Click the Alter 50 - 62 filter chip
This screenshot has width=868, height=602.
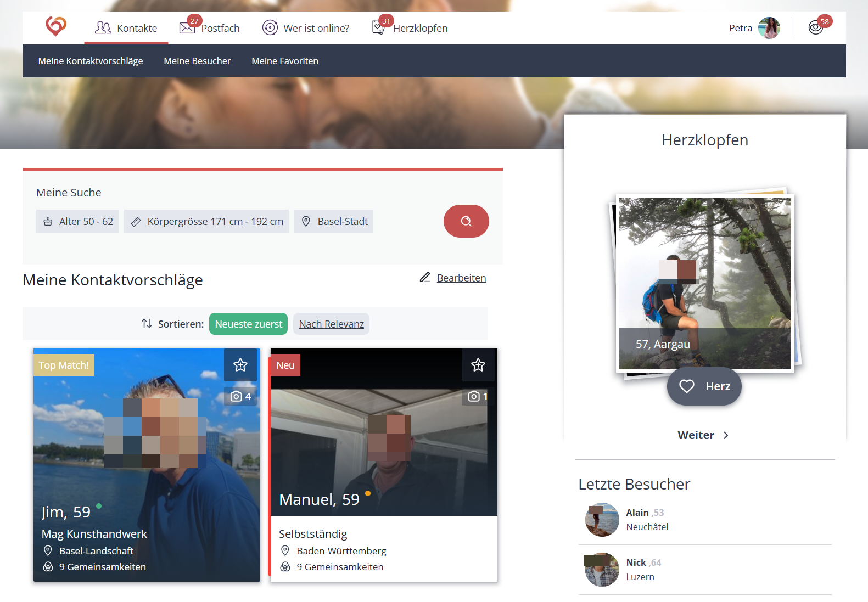click(x=77, y=221)
